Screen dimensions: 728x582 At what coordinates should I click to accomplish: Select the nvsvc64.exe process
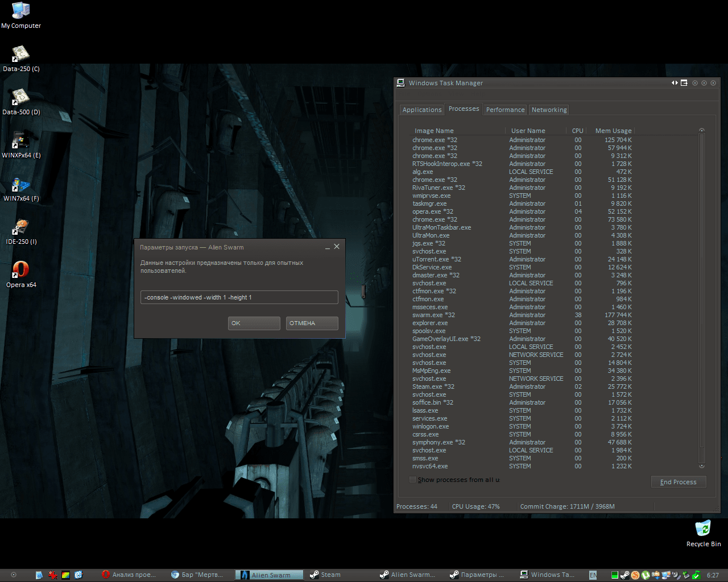point(522,466)
